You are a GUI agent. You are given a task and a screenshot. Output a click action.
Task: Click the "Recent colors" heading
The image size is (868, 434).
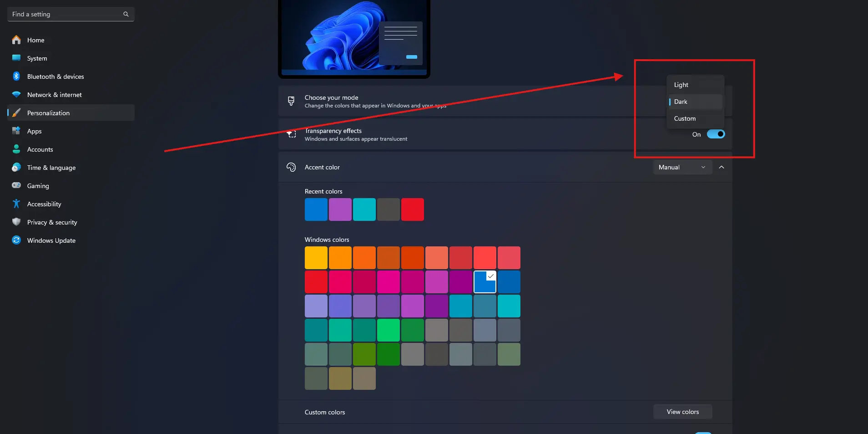coord(323,191)
